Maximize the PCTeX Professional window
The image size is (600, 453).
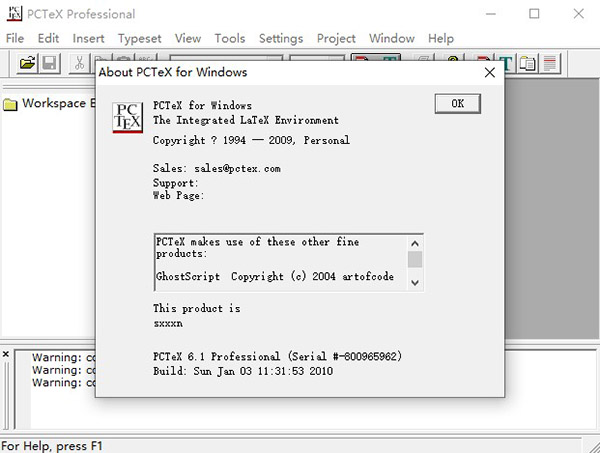pyautogui.click(x=534, y=14)
